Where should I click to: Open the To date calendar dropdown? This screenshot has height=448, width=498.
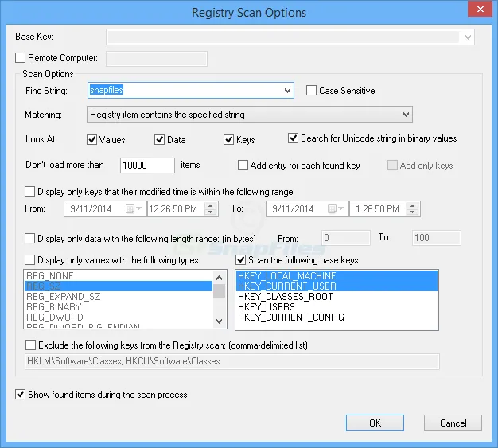coord(336,209)
